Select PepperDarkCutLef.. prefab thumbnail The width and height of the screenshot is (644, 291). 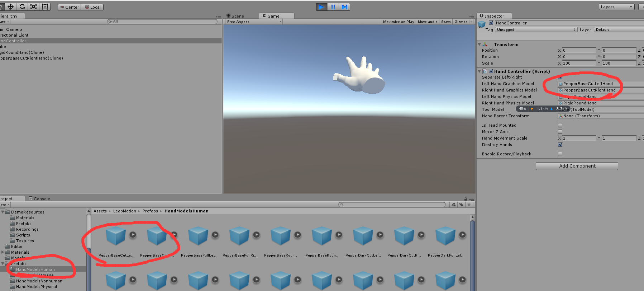[x=363, y=235]
